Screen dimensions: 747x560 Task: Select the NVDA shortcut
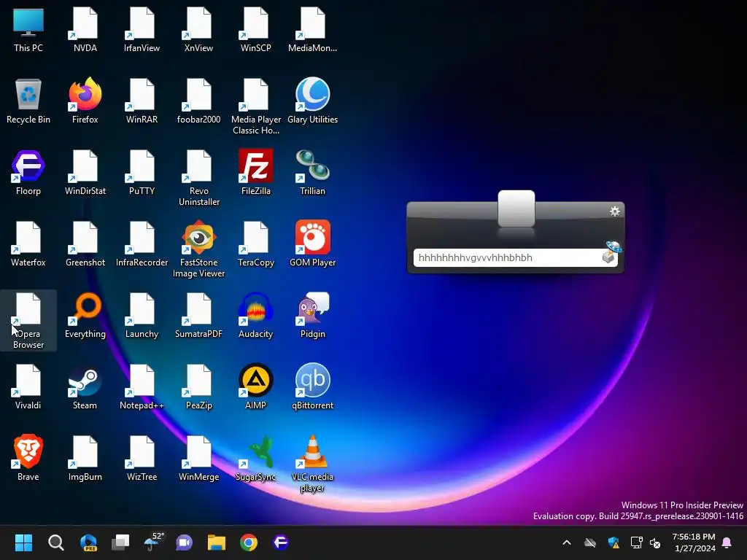tap(85, 29)
